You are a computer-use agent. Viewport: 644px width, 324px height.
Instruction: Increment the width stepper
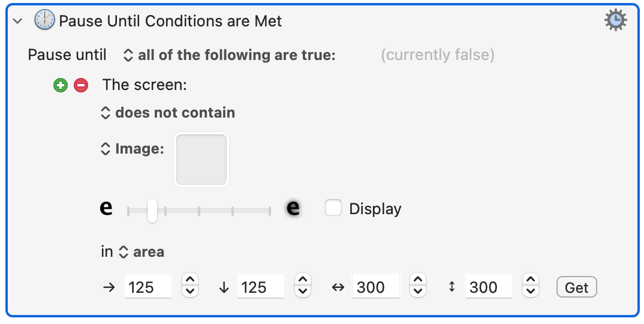point(418,280)
